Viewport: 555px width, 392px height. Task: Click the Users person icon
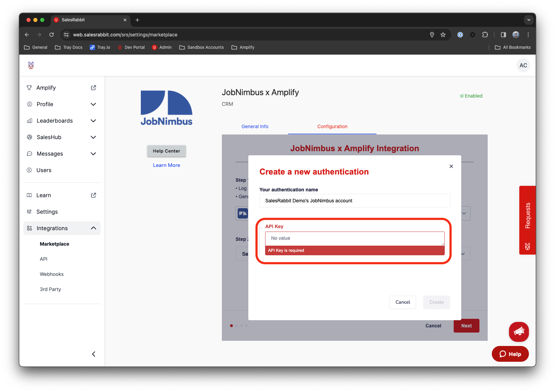point(30,170)
